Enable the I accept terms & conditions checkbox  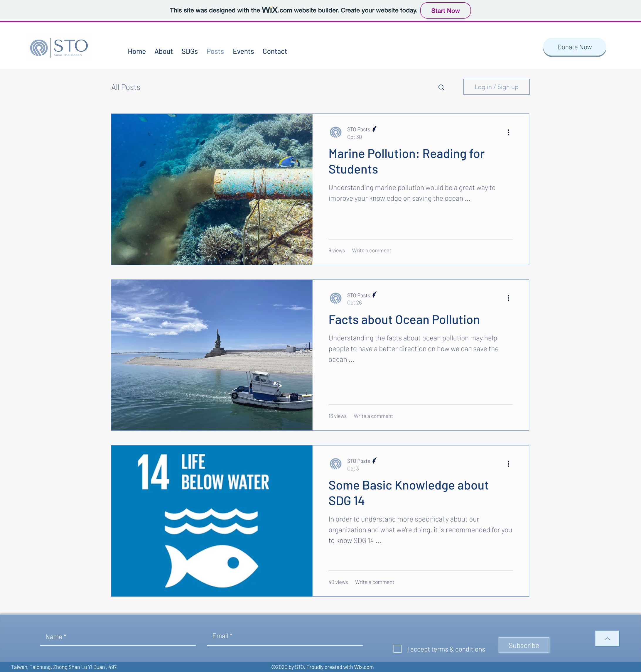click(397, 649)
